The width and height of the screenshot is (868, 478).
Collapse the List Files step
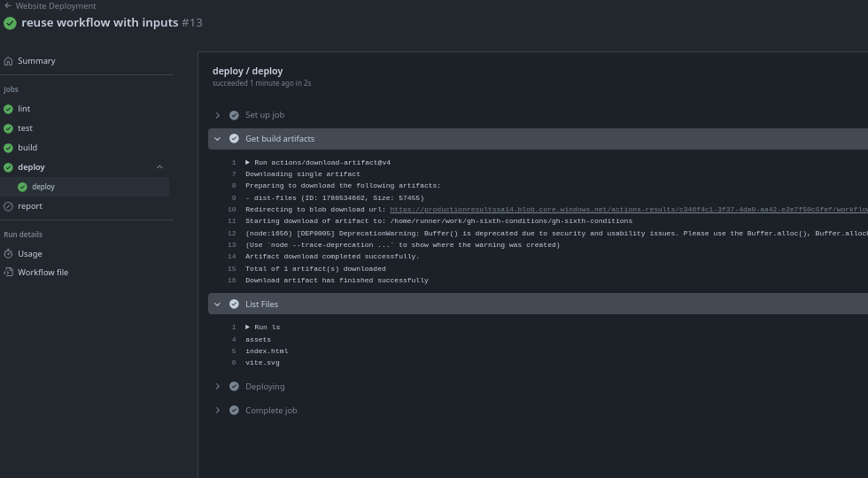218,305
